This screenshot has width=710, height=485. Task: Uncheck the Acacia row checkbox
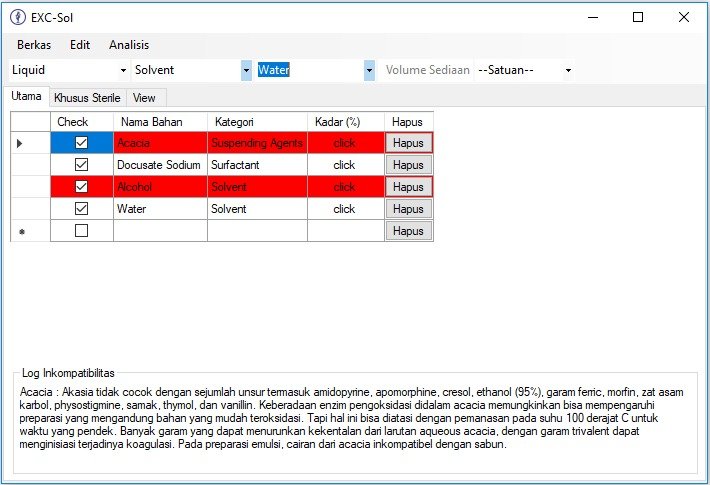pos(82,143)
